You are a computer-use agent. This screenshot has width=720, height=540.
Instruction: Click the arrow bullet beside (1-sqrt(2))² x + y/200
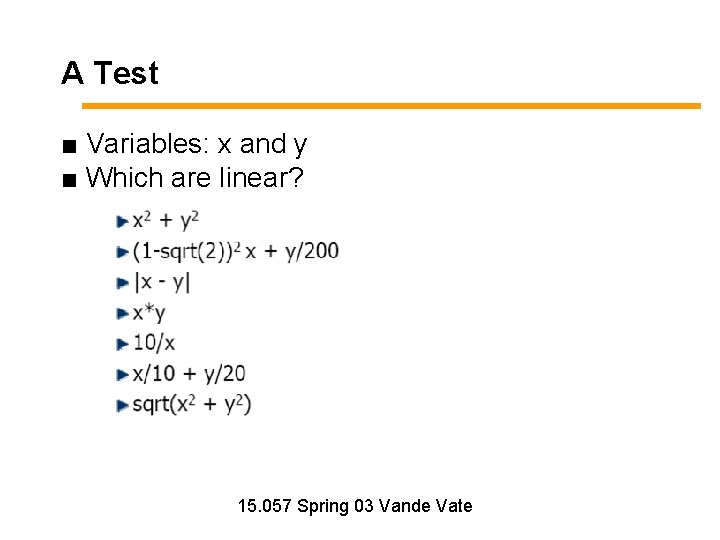[122, 251]
